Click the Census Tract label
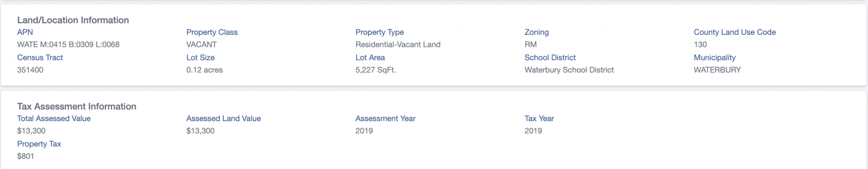The height and width of the screenshot is (169, 868). pos(40,57)
